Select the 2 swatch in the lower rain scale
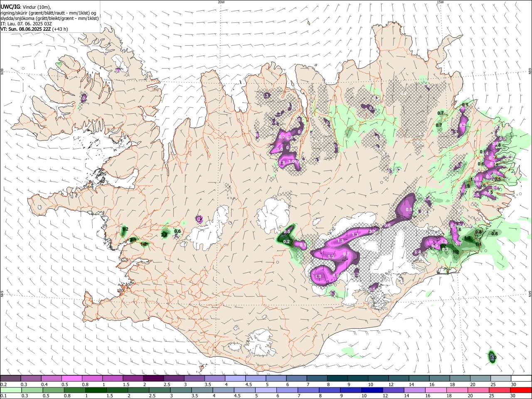Image resolution: width=532 pixels, height=399 pixels. (x=138, y=390)
